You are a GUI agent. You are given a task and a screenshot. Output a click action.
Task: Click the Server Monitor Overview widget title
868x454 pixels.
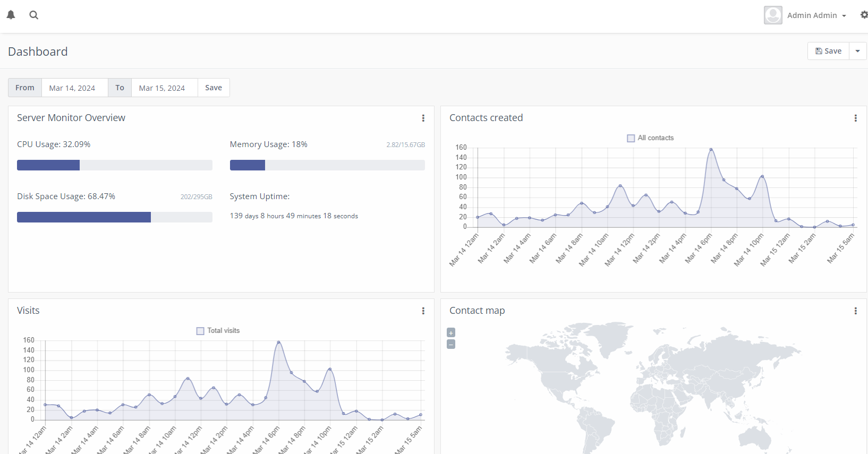[x=71, y=118]
